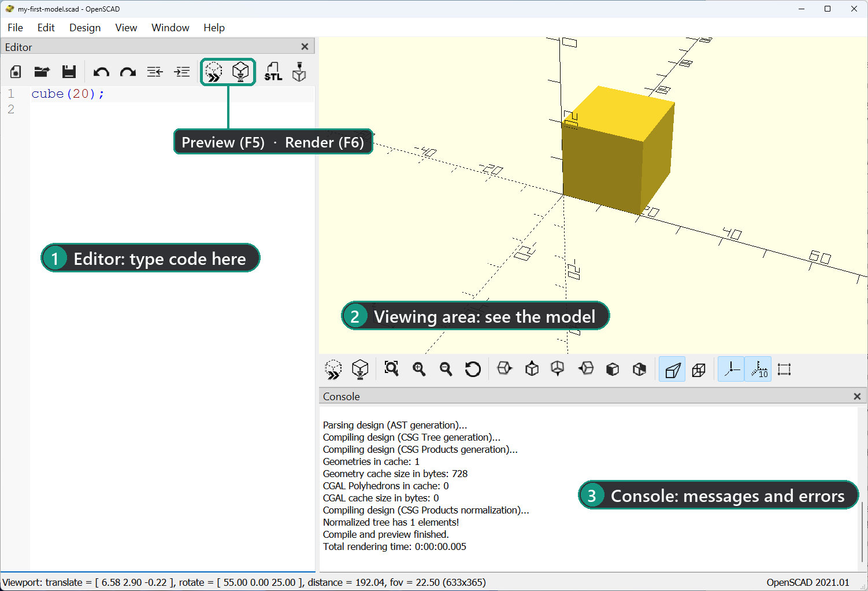Switch to the Left view

586,368
